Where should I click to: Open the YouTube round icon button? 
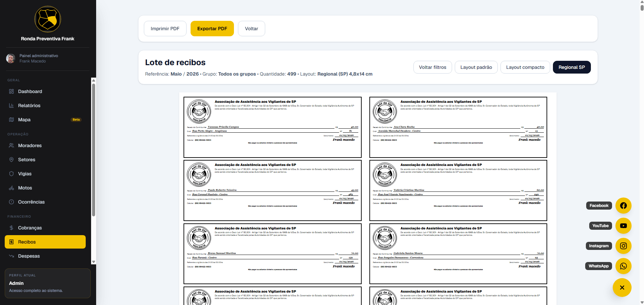click(x=623, y=226)
